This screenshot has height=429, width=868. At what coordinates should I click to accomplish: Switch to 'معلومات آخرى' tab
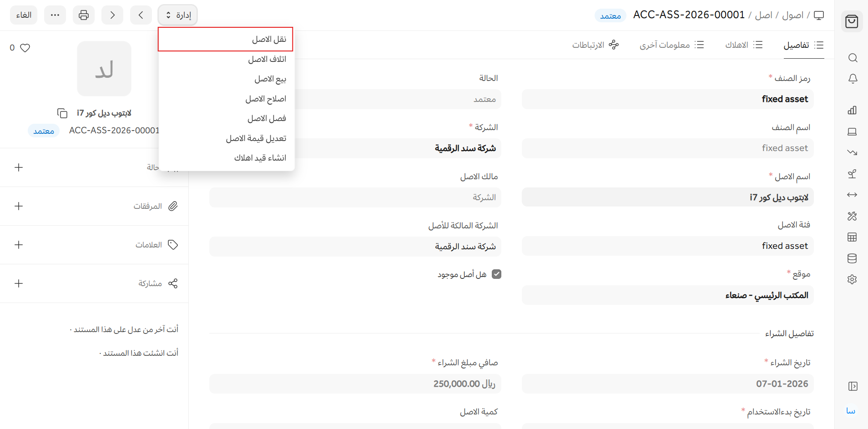tap(671, 45)
